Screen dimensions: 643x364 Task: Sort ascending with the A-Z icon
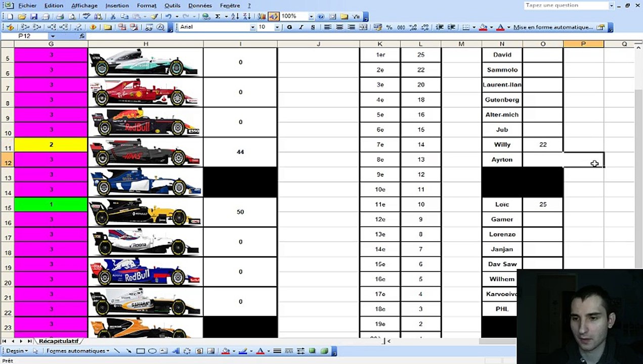pyautogui.click(x=235, y=16)
